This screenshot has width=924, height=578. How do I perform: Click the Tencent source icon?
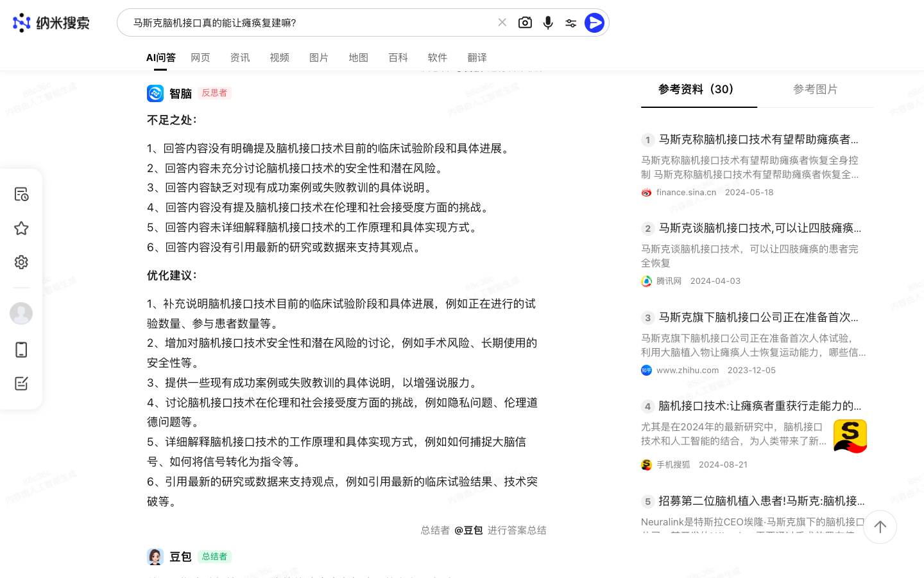coord(646,281)
